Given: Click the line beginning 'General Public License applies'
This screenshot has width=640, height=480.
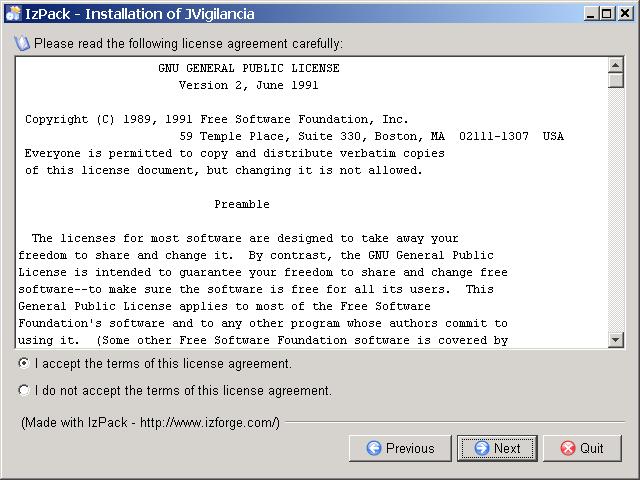Looking at the screenshot, I should click(x=224, y=307).
